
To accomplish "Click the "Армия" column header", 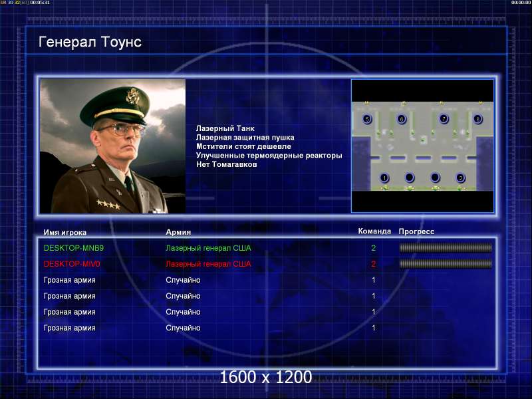I will (x=178, y=232).
